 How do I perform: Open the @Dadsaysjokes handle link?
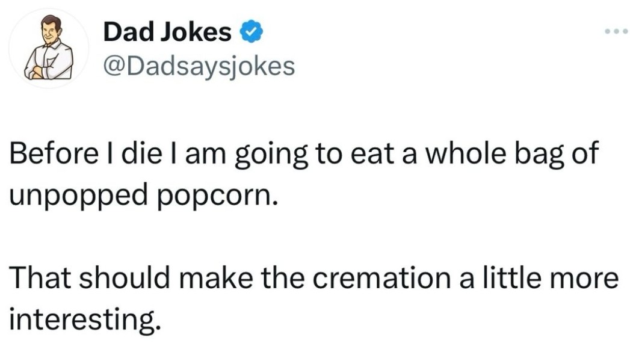(199, 67)
